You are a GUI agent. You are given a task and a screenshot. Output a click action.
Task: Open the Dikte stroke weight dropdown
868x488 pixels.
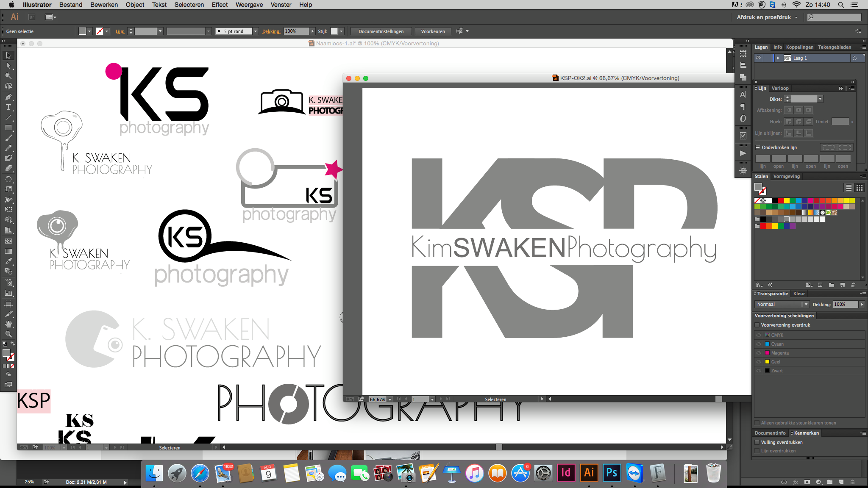[x=820, y=99]
